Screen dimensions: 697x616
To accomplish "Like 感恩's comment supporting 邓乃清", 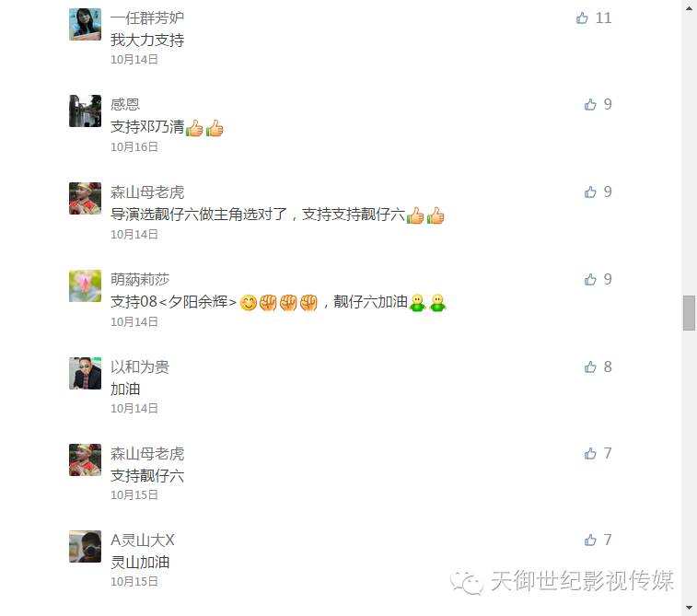I will (x=590, y=104).
